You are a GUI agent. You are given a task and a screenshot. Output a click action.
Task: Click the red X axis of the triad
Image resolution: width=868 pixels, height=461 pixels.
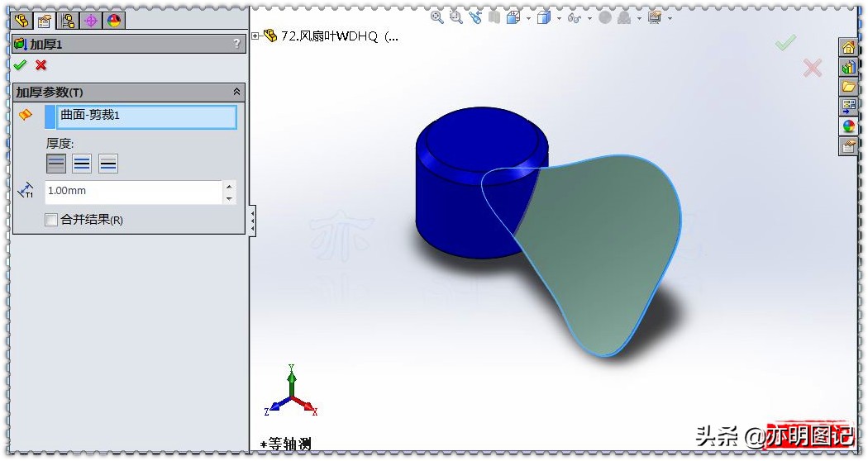click(x=306, y=406)
